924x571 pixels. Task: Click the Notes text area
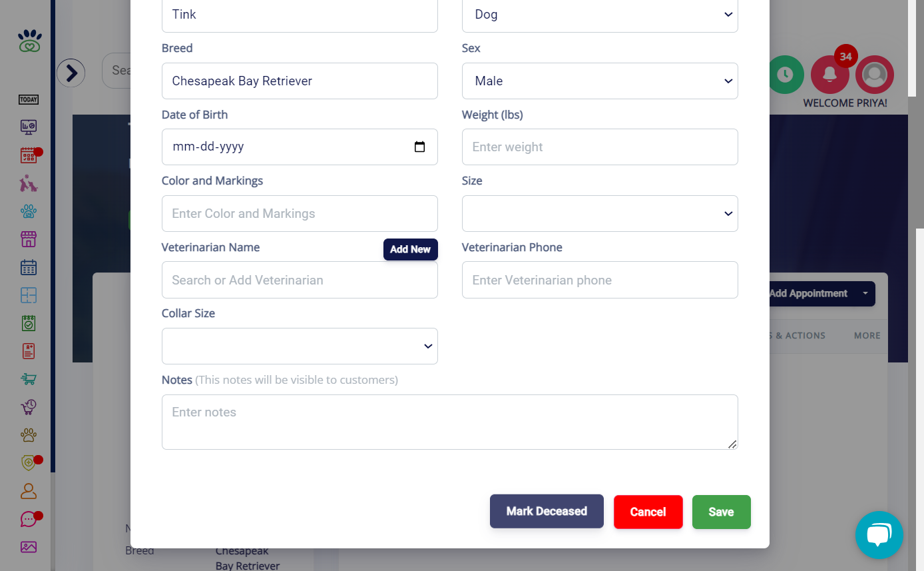[x=449, y=422]
